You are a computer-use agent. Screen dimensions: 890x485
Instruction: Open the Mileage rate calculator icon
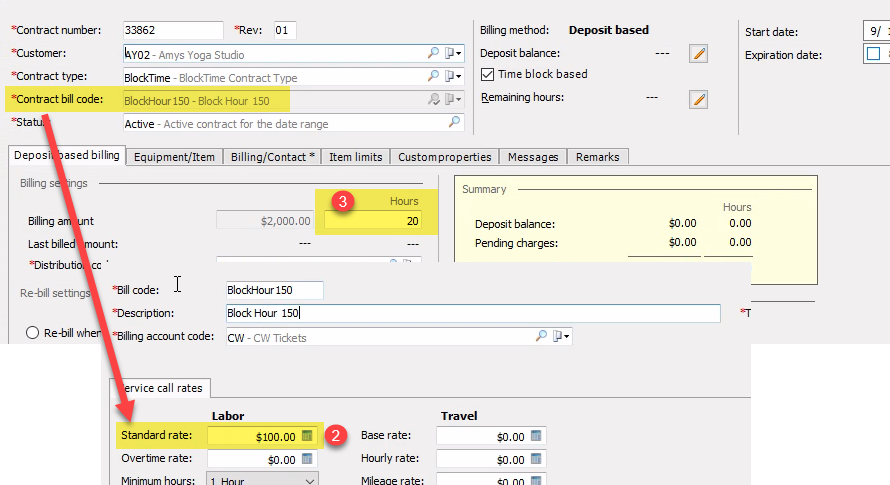point(536,480)
